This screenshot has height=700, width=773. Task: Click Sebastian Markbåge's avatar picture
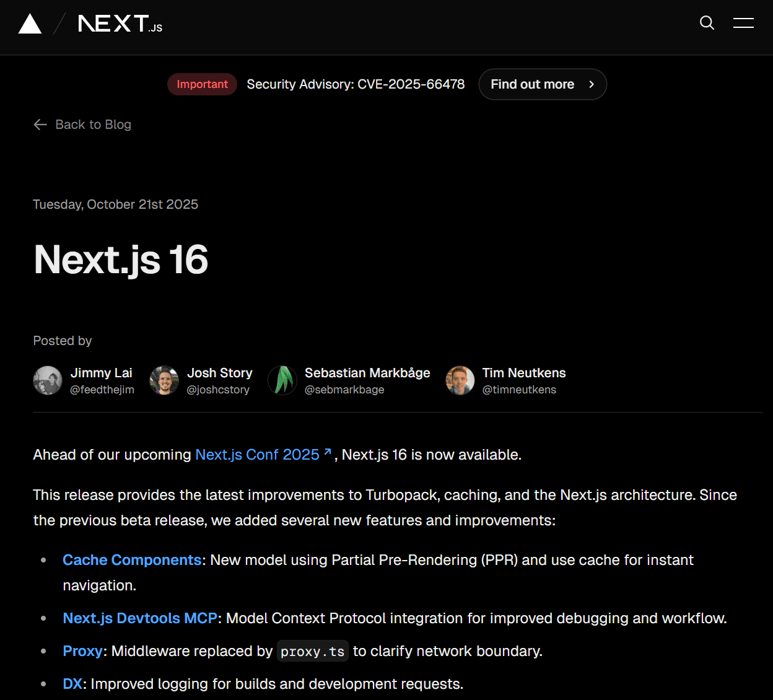click(x=282, y=380)
